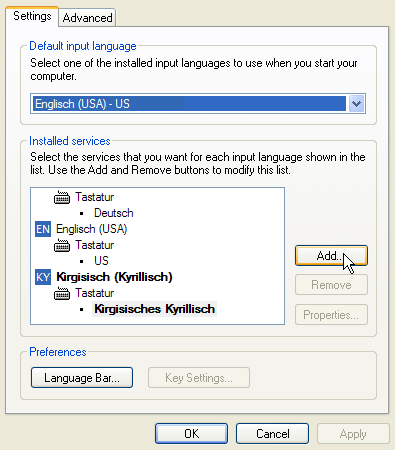This screenshot has height=450, width=395.
Task: Click the Apply button
Action: click(x=353, y=434)
